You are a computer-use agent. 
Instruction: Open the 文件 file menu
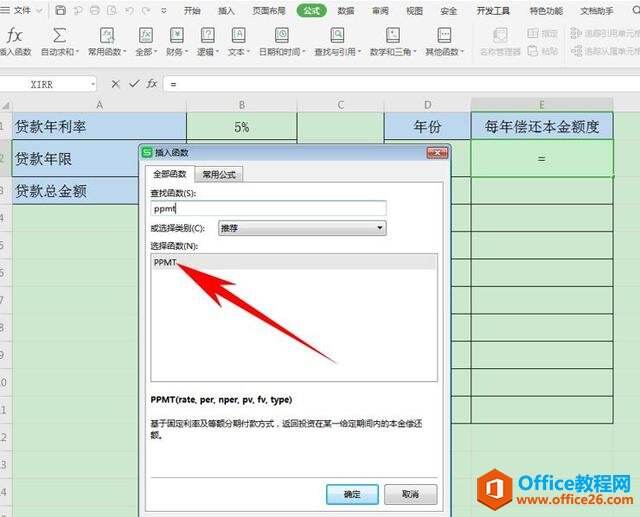[22, 10]
